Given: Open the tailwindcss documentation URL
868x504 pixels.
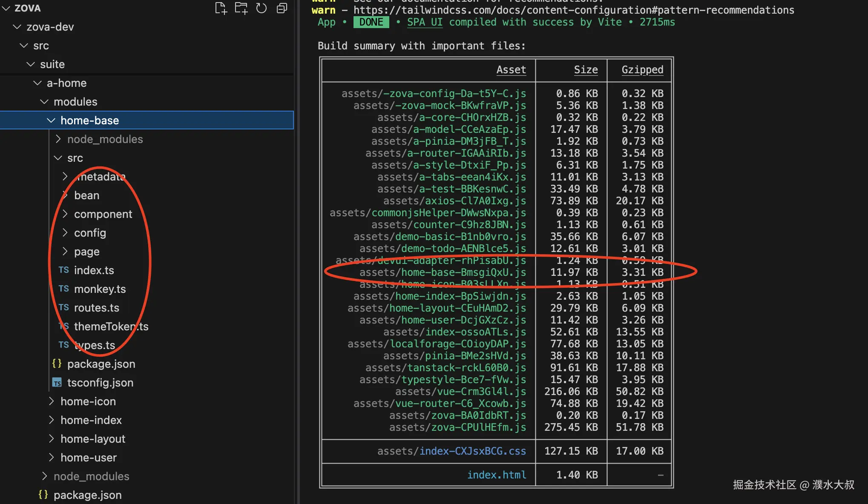Looking at the screenshot, I should tap(573, 10).
